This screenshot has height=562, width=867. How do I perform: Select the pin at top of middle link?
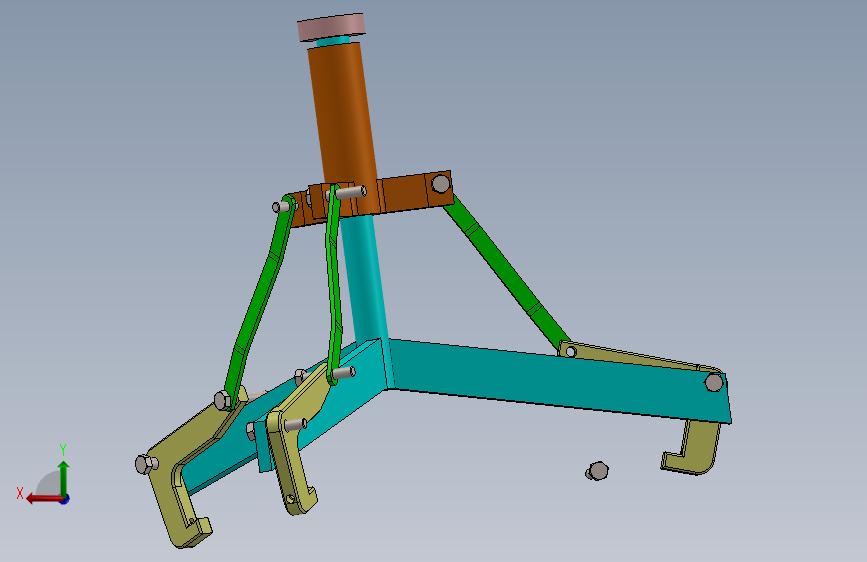pyautogui.click(x=349, y=192)
